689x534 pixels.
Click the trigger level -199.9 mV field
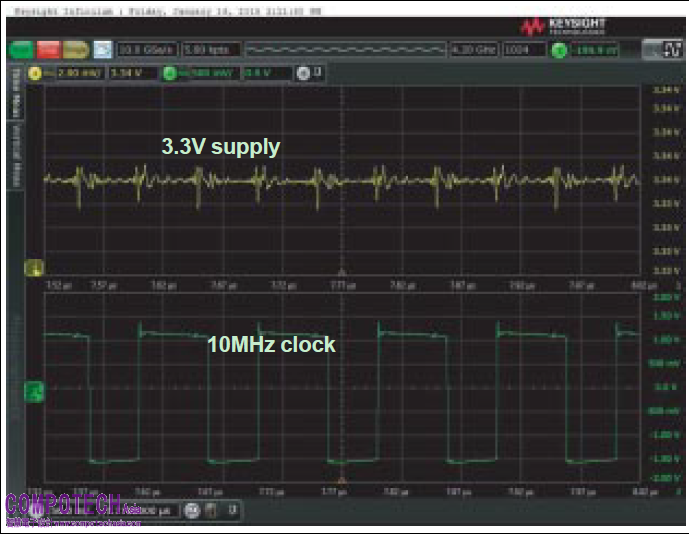click(594, 49)
